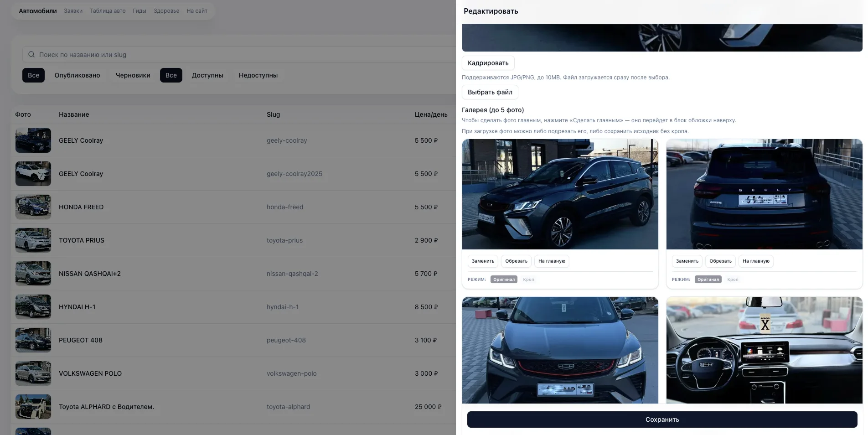Click the TOYOTA PRIUS thumbnail

click(33, 240)
